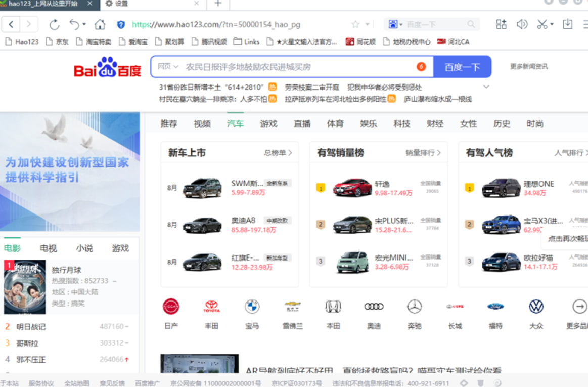The width and height of the screenshot is (588, 387).
Task: Switch to the 视频 tab
Action: tap(202, 124)
